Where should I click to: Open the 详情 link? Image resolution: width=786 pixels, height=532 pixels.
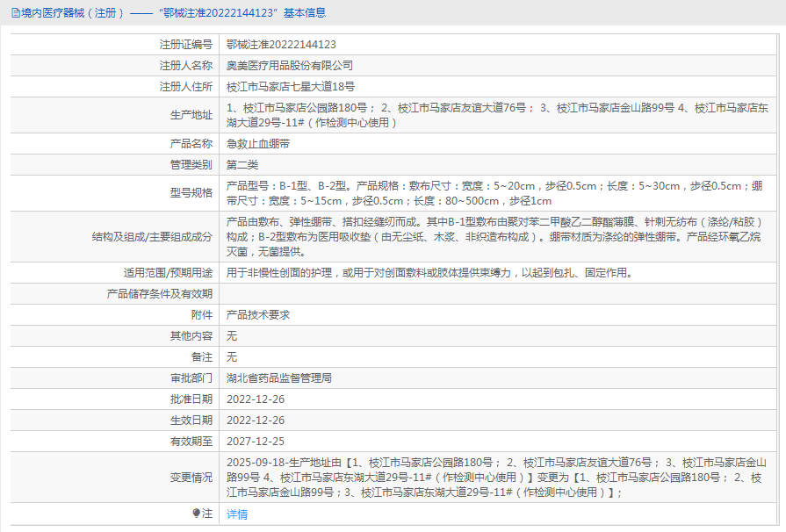point(237,514)
